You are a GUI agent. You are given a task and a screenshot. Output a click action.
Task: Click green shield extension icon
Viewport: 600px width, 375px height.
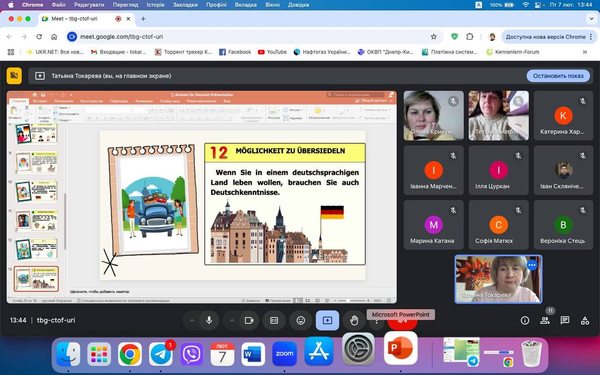point(454,37)
